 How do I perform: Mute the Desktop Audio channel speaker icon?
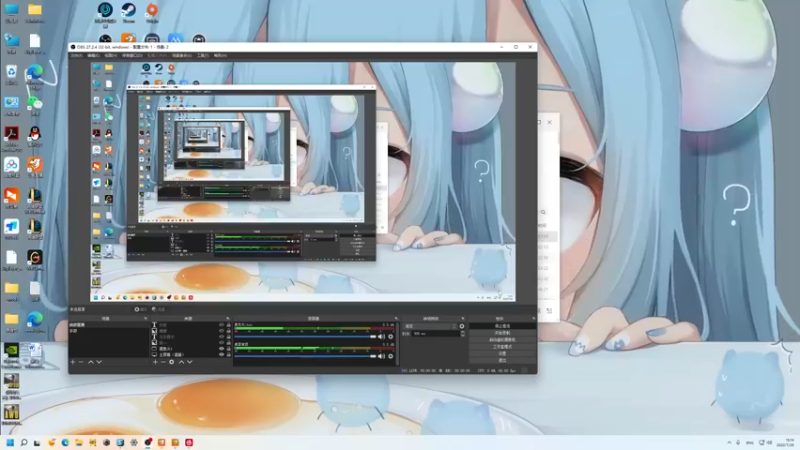(381, 356)
